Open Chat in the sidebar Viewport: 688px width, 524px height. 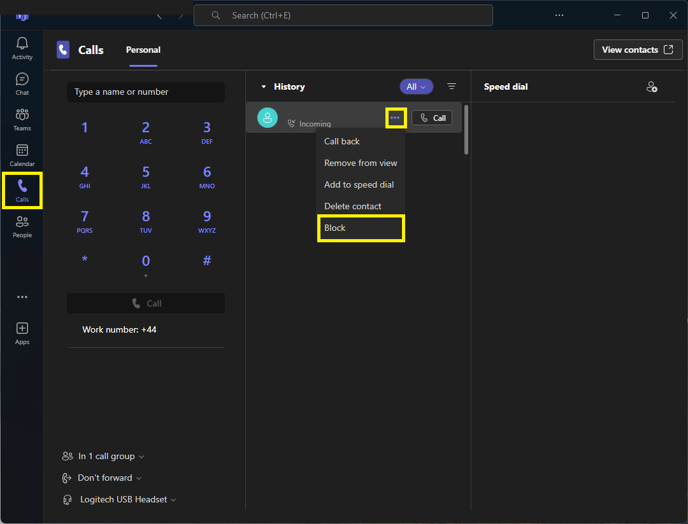[x=22, y=84]
